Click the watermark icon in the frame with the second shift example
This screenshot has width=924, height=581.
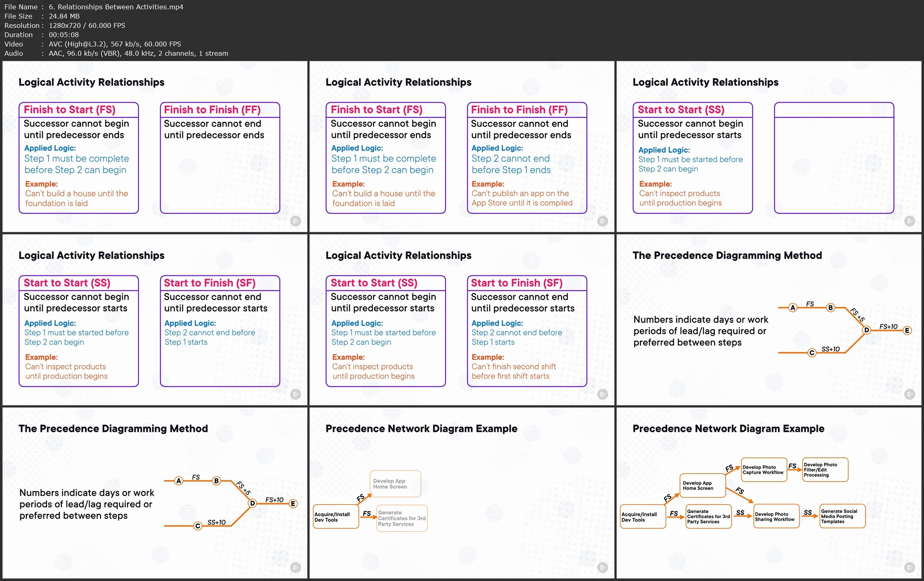tap(602, 394)
